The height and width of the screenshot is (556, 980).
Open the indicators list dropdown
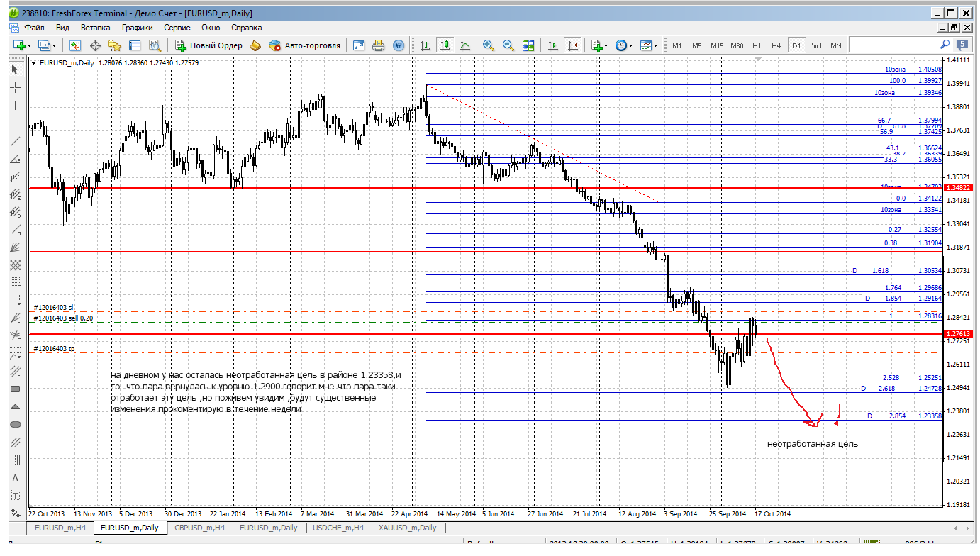coord(600,45)
